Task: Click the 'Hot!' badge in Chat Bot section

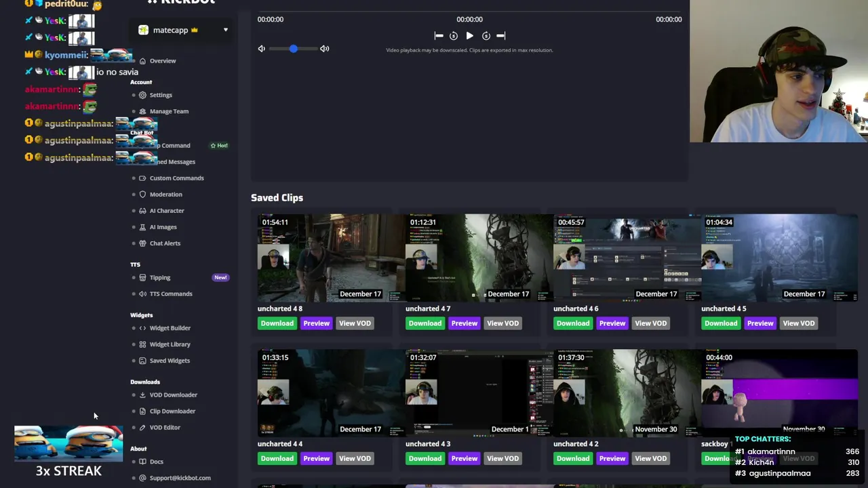Action: tap(219, 146)
